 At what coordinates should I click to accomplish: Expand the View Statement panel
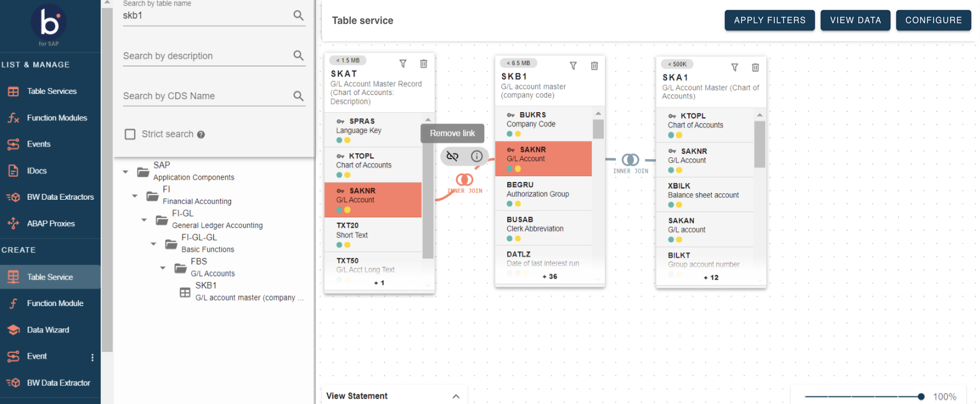click(456, 396)
